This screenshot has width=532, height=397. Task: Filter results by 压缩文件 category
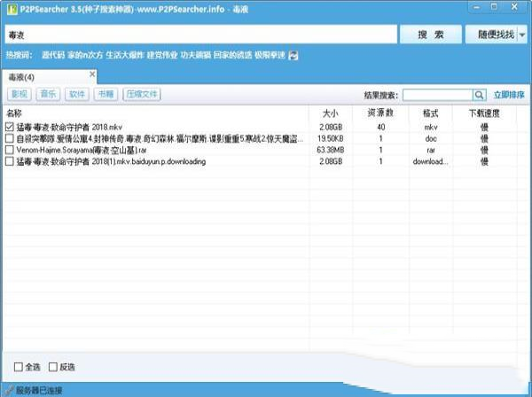point(142,94)
